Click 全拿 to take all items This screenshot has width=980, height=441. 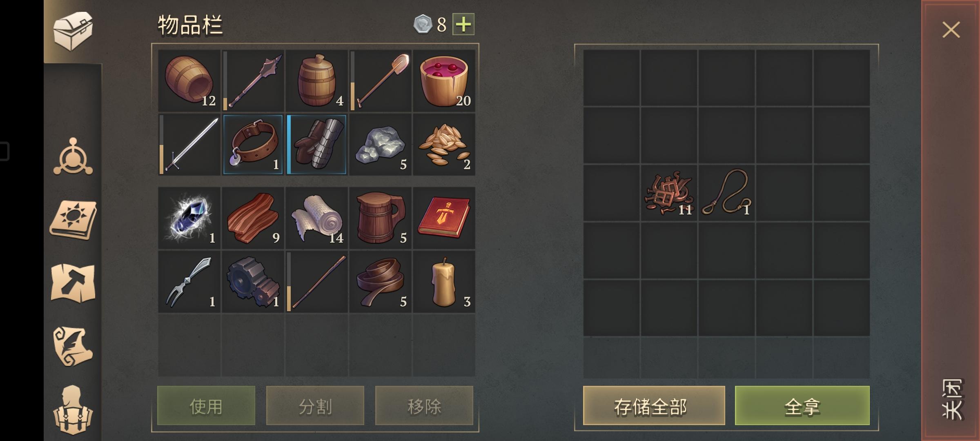point(802,406)
